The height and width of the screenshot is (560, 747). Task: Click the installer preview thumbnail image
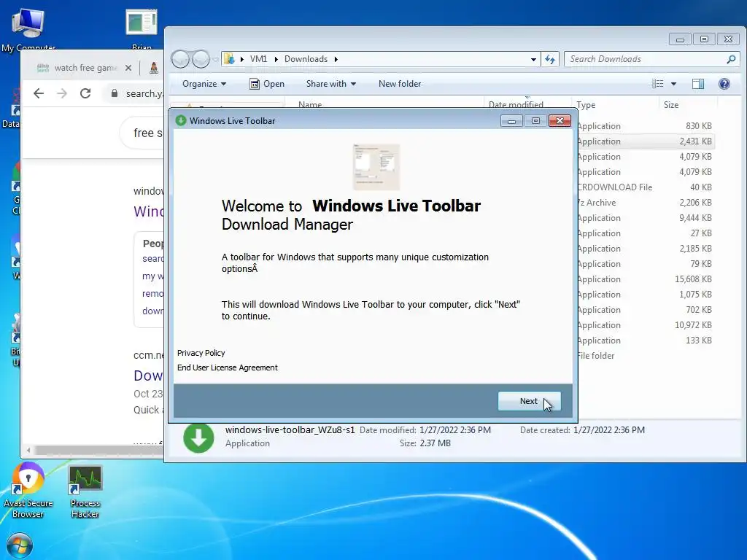(x=376, y=167)
